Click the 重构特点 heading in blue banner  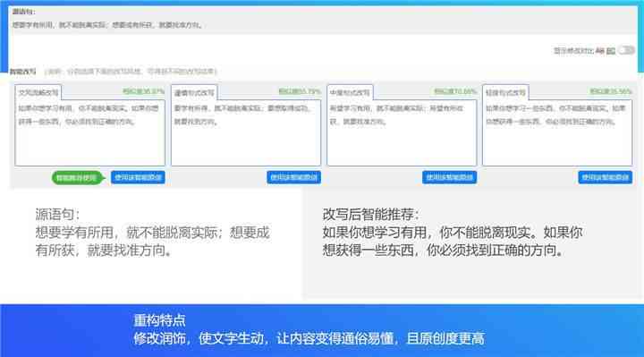(x=159, y=320)
